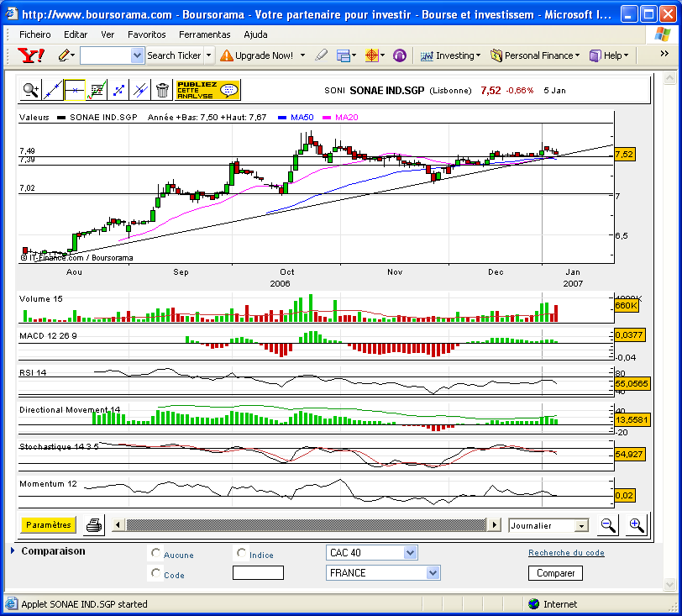Open the CAC 40 index dropdown
682x616 pixels.
point(410,553)
